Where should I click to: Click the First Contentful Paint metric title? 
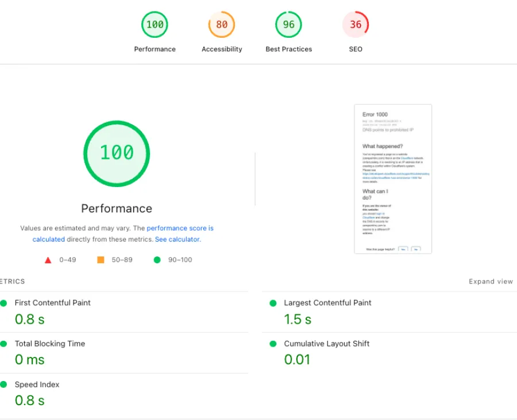coord(52,303)
